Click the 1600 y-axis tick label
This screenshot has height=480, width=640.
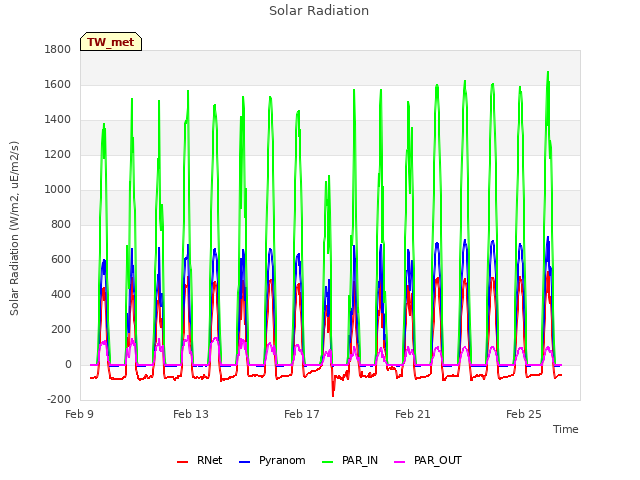click(x=58, y=84)
